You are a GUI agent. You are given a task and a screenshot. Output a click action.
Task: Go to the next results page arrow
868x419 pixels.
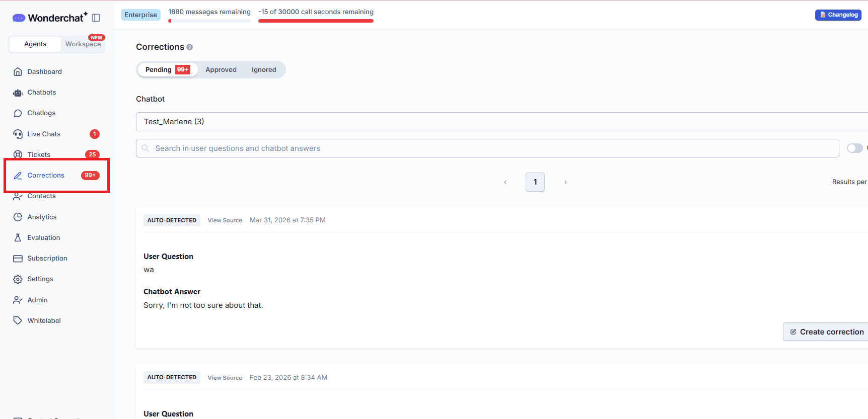(565, 182)
